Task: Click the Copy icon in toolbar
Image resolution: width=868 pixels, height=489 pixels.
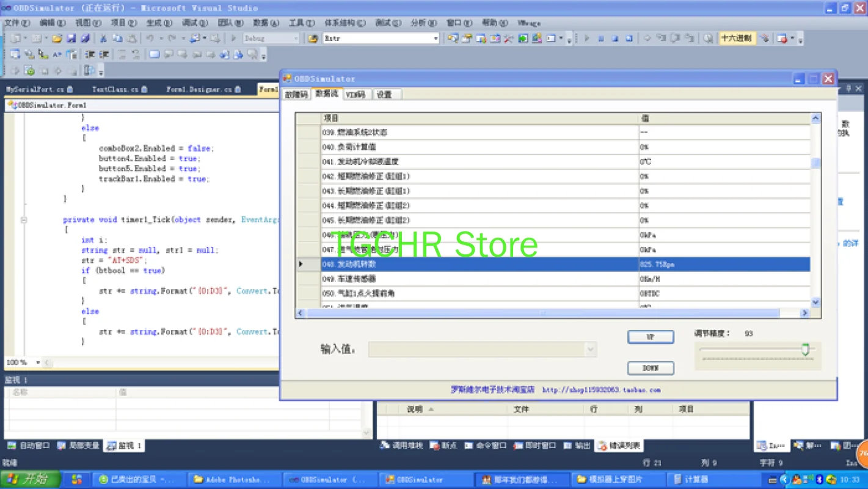Action: tap(117, 39)
